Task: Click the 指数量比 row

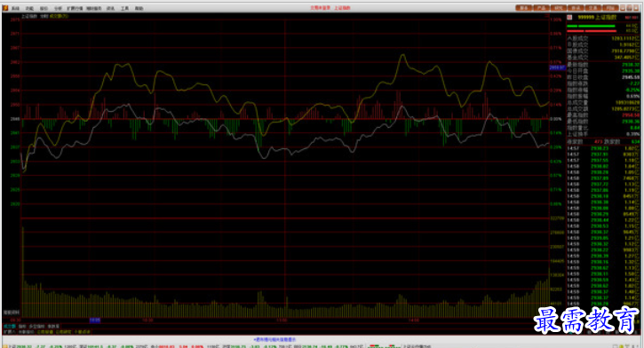Action: (603, 128)
